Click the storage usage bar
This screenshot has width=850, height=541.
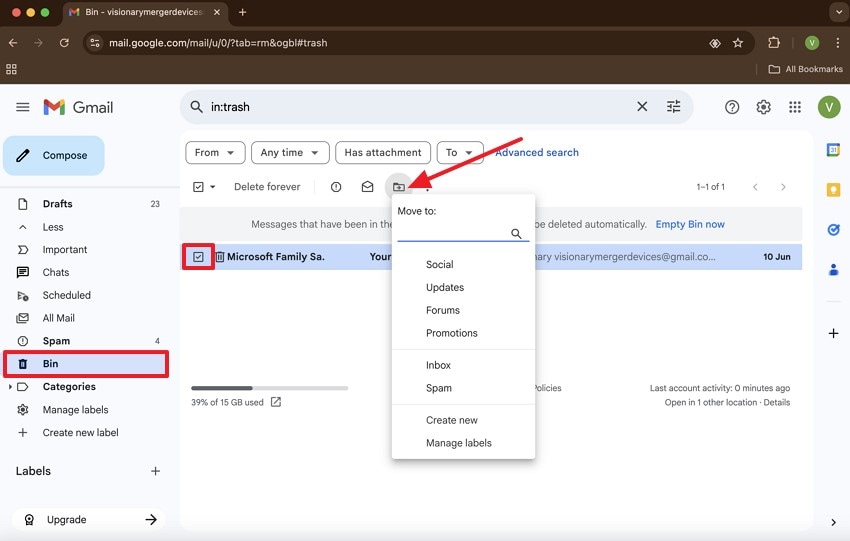point(269,388)
